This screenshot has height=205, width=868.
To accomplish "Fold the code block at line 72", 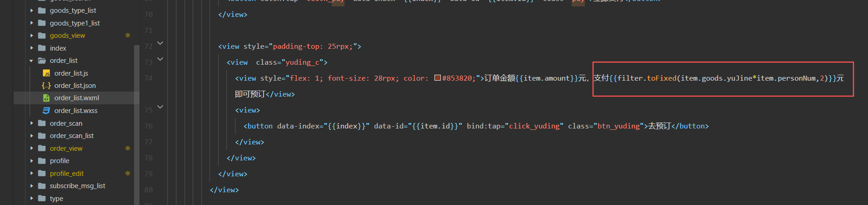I will 160,43.
